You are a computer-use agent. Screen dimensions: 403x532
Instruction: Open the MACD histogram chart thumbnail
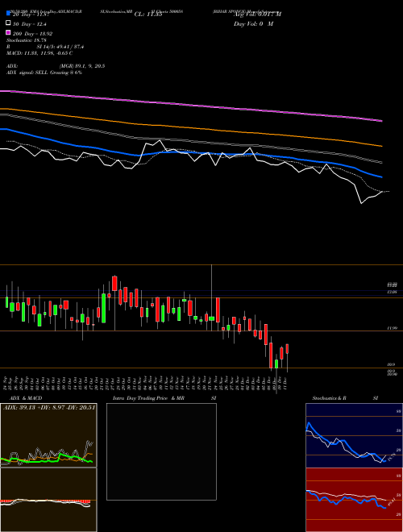click(x=48, y=500)
